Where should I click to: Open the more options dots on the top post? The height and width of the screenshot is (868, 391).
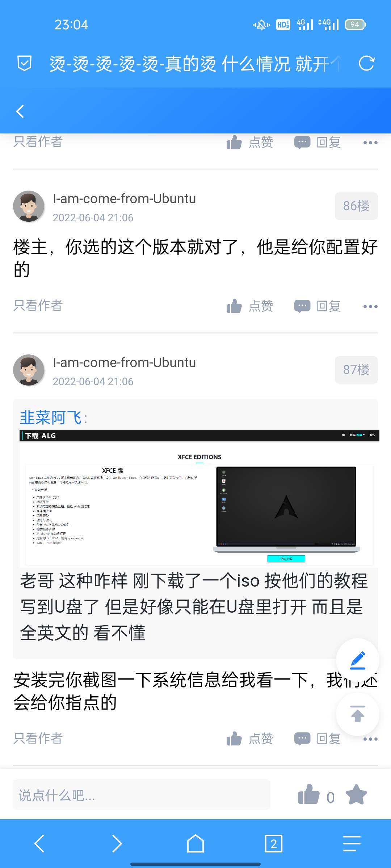pyautogui.click(x=370, y=142)
